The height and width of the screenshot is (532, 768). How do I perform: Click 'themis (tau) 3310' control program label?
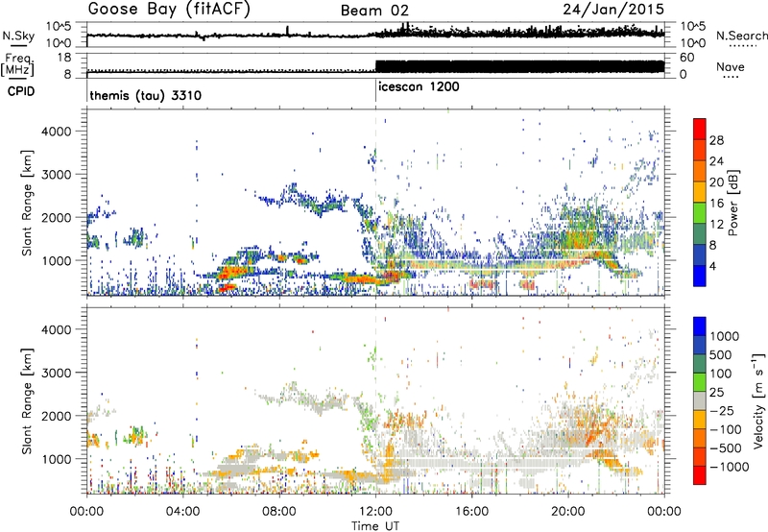pyautogui.click(x=146, y=95)
